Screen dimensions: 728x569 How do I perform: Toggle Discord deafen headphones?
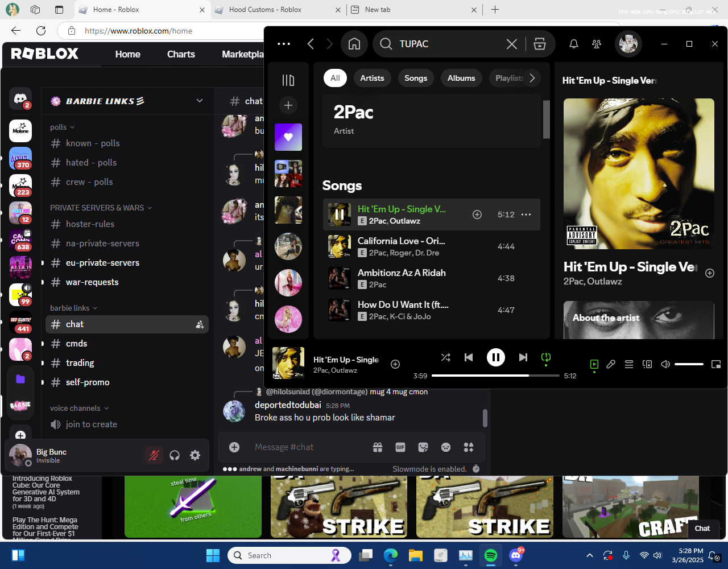(x=175, y=455)
